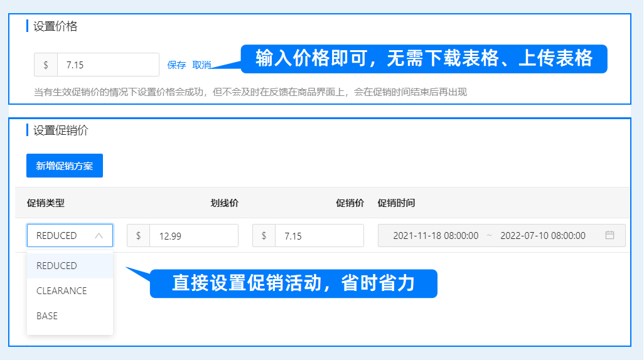Click the dollar sign before 12.99
Image resolution: width=644 pixels, height=360 pixels.
click(139, 236)
